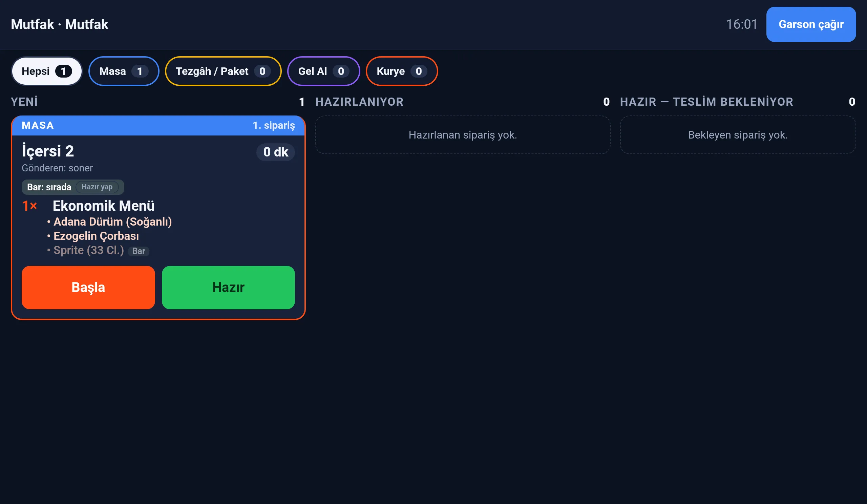Viewport: 867px width, 504px height.
Task: Select the Ekonomik Menü item line
Action: (x=104, y=206)
